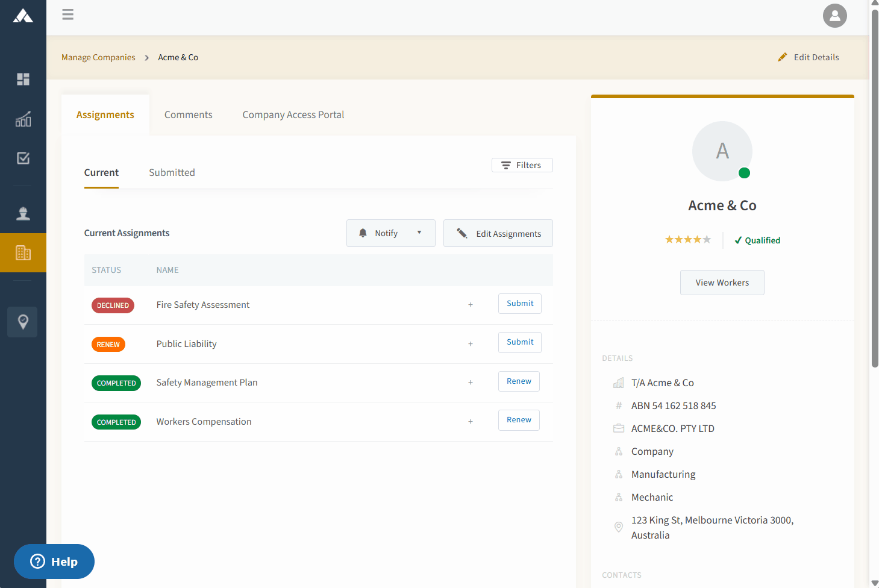Expand the Fire Safety Assessment row plus

[x=471, y=305]
